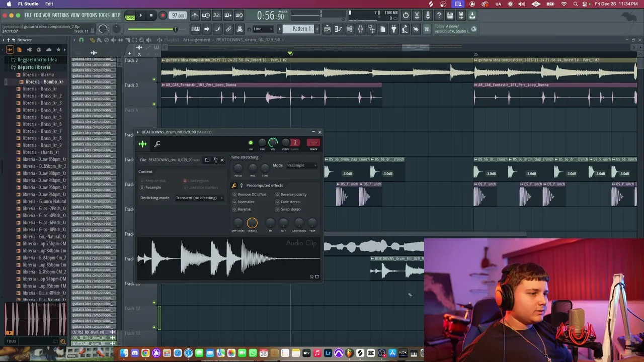The width and height of the screenshot is (644, 362).
Task: Stop playback with the Stop button
Action: click(151, 16)
